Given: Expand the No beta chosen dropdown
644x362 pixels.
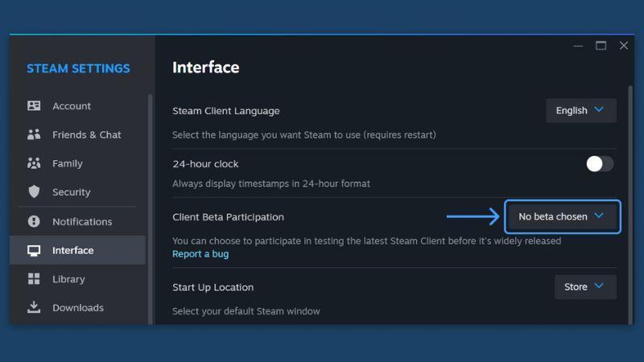Looking at the screenshot, I should tap(562, 216).
